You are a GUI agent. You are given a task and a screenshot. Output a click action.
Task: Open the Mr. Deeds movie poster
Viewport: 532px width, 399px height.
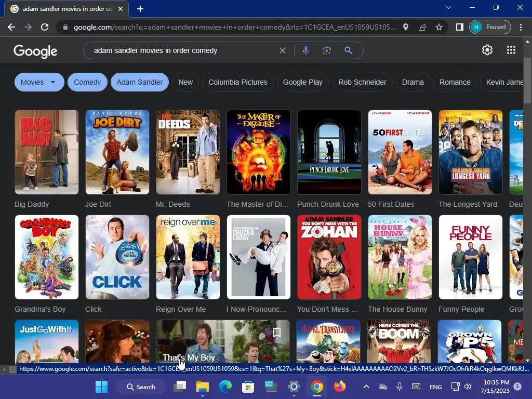click(x=188, y=152)
